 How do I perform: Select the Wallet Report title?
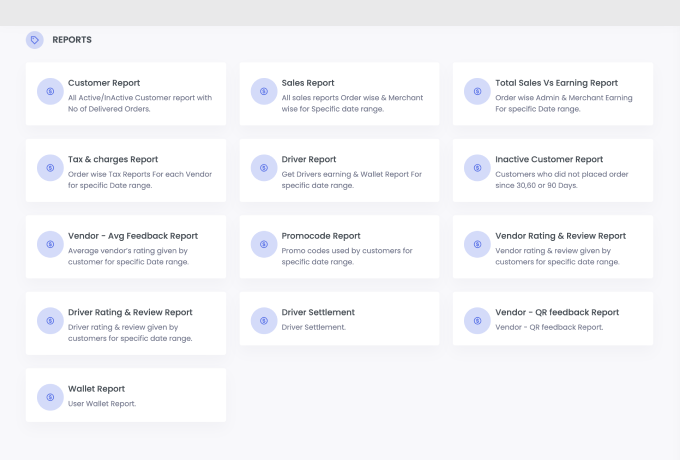96,389
